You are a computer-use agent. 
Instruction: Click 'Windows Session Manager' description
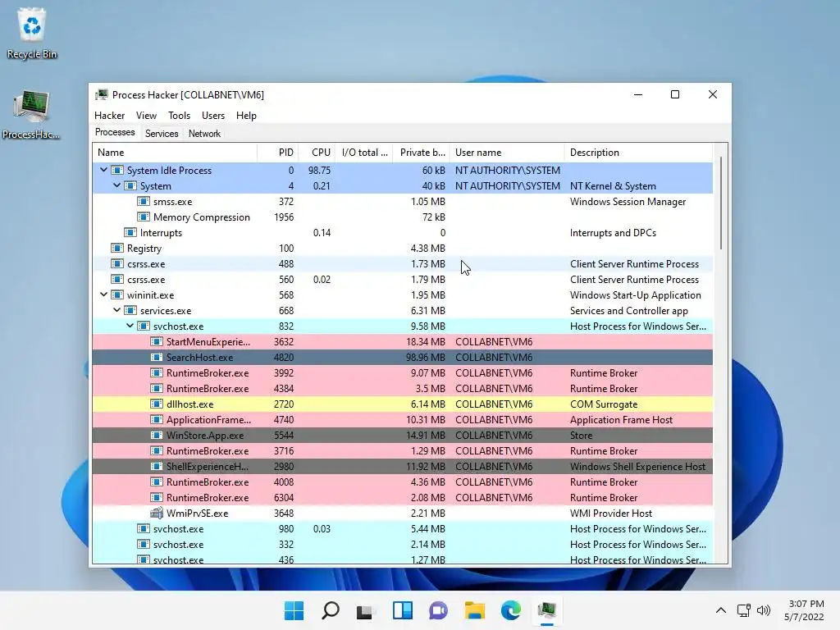point(628,202)
